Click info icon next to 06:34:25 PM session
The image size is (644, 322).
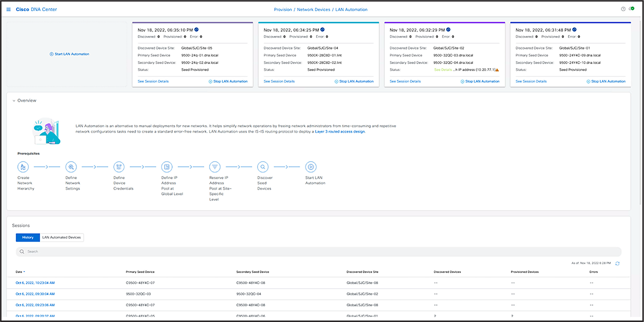pyautogui.click(x=322, y=30)
